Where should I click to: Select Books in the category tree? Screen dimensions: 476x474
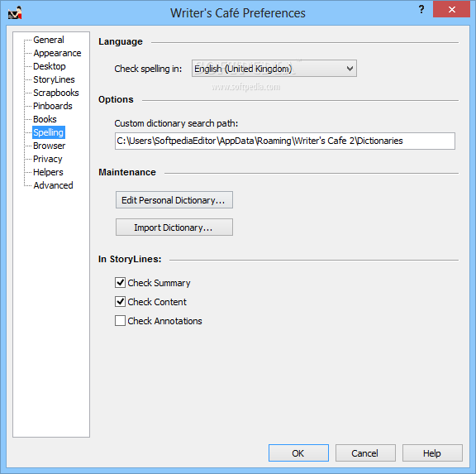pos(45,119)
